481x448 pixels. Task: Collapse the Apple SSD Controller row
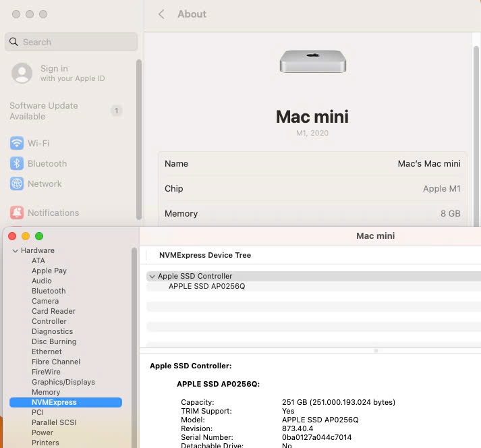(152, 276)
